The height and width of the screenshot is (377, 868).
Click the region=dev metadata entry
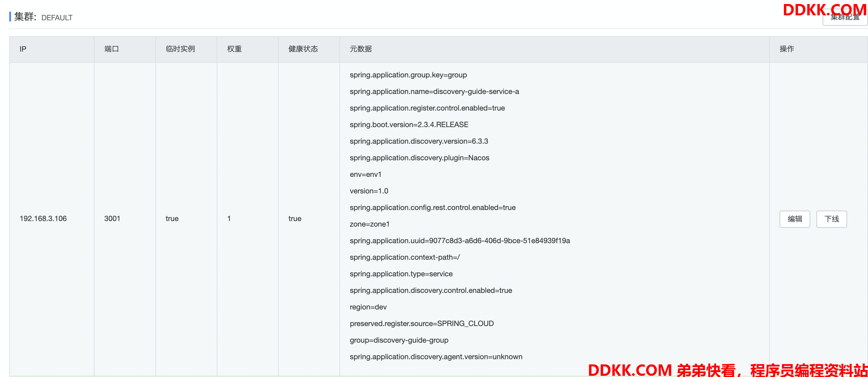[x=368, y=307]
